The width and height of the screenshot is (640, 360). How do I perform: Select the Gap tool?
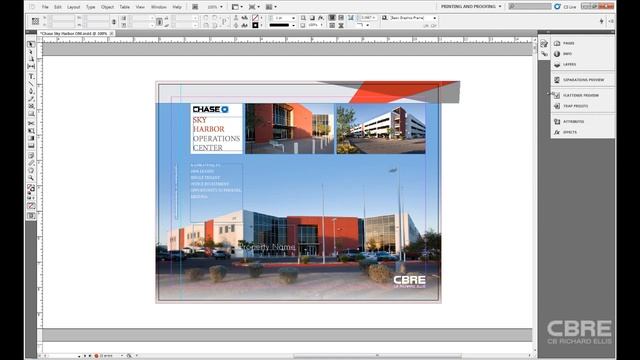(31, 67)
